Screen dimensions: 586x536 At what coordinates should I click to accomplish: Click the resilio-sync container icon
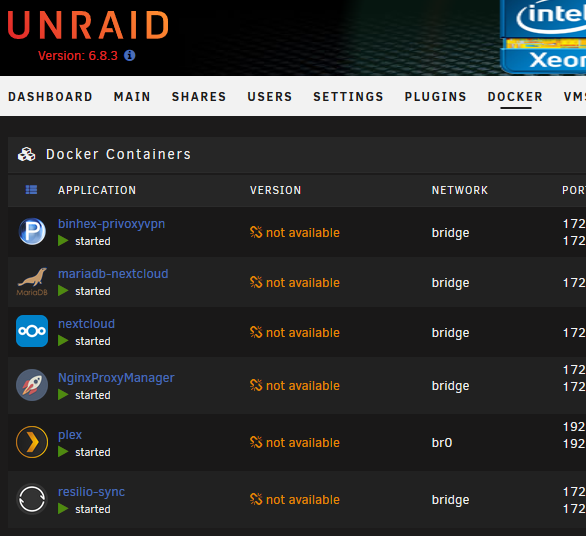tap(32, 499)
